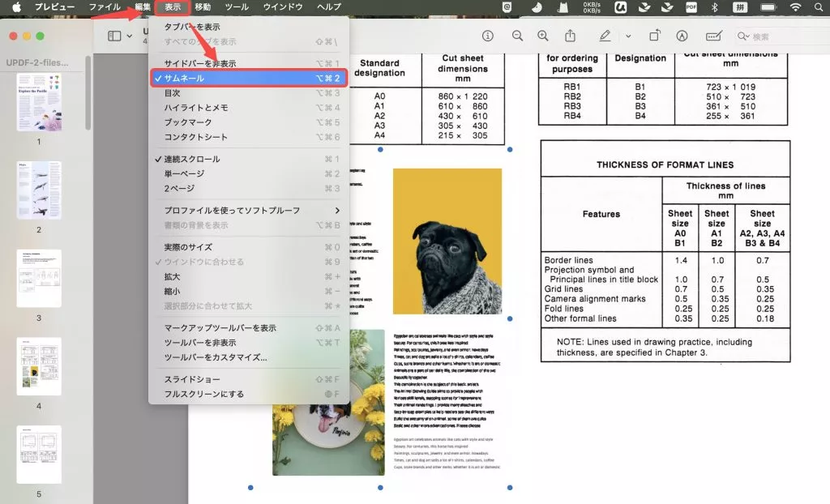This screenshot has width=830, height=504.
Task: Choose タブバーを表示 from the menu
Action: (x=249, y=27)
